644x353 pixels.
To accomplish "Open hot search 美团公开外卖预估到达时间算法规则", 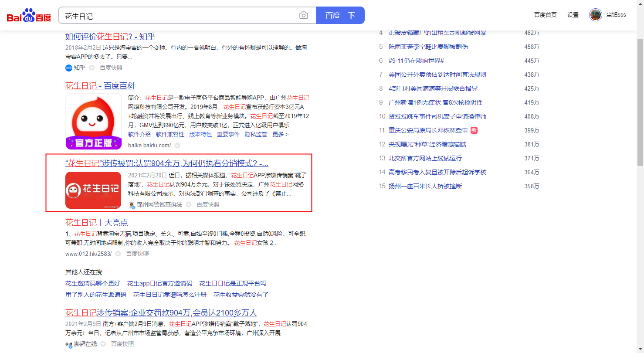I will pos(437,75).
